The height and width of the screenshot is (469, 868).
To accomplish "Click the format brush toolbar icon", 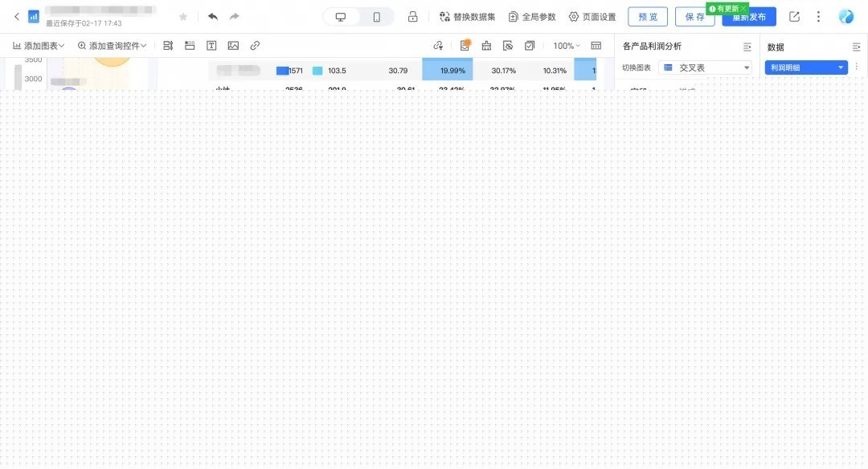I will point(486,46).
